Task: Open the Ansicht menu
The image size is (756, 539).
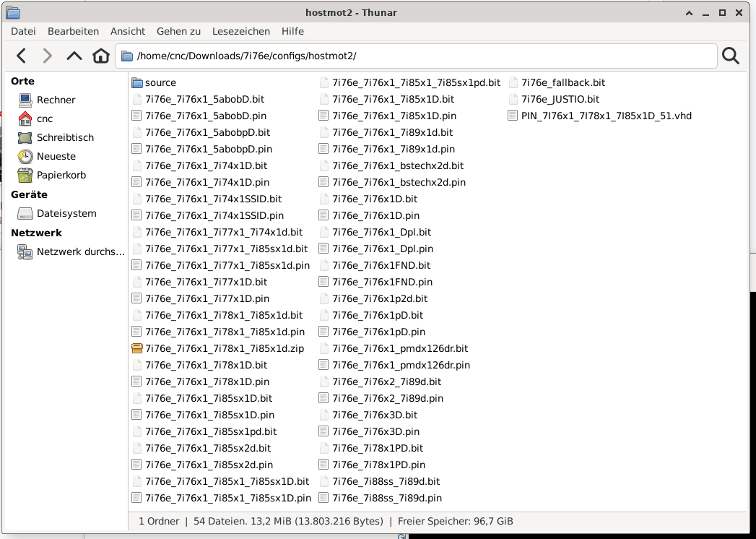Action: tap(128, 31)
